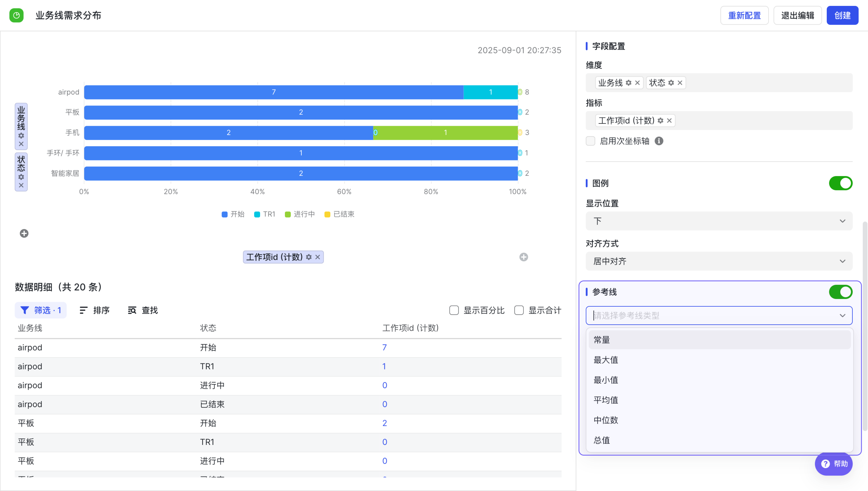Click count 7 in airpod 开始 row
868x491 pixels.
click(x=384, y=348)
